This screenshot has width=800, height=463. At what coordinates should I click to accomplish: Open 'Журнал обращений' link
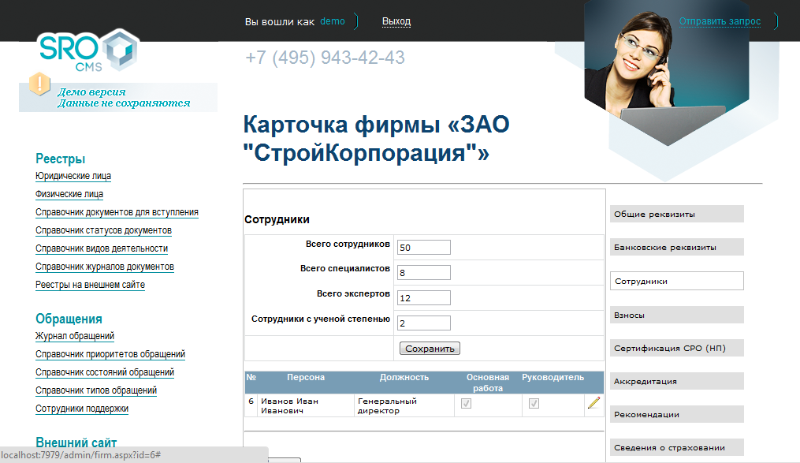(x=75, y=336)
